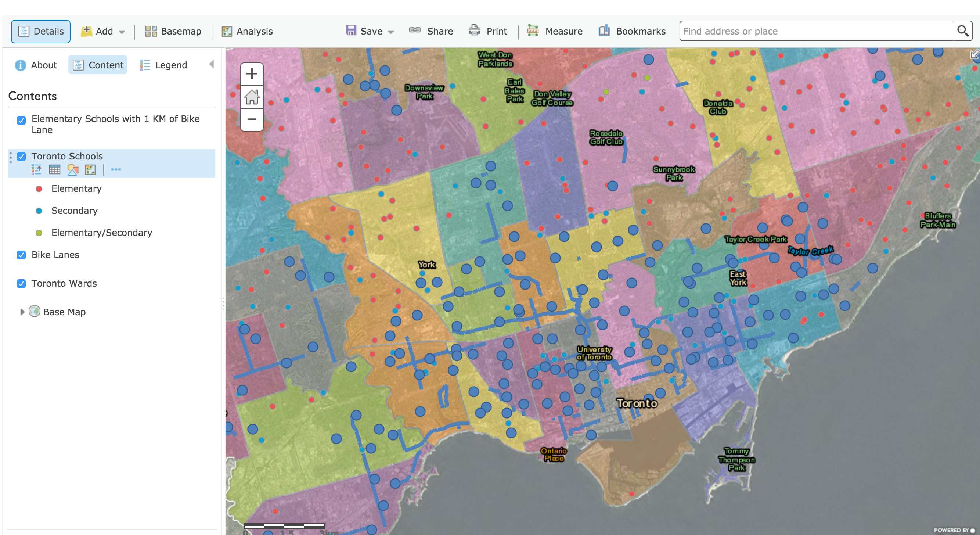This screenshot has width=980, height=535.
Task: Click Perform Analysis icon under Toronto Schools
Action: point(90,170)
